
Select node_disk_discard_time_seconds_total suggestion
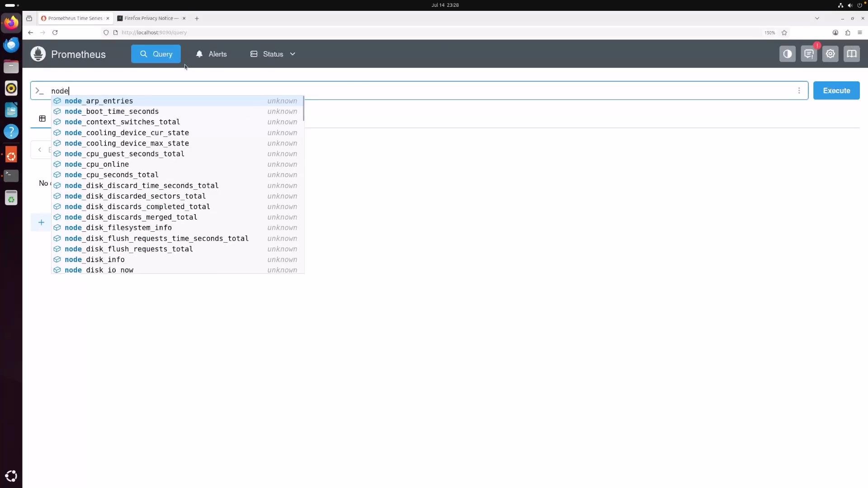[177, 186]
